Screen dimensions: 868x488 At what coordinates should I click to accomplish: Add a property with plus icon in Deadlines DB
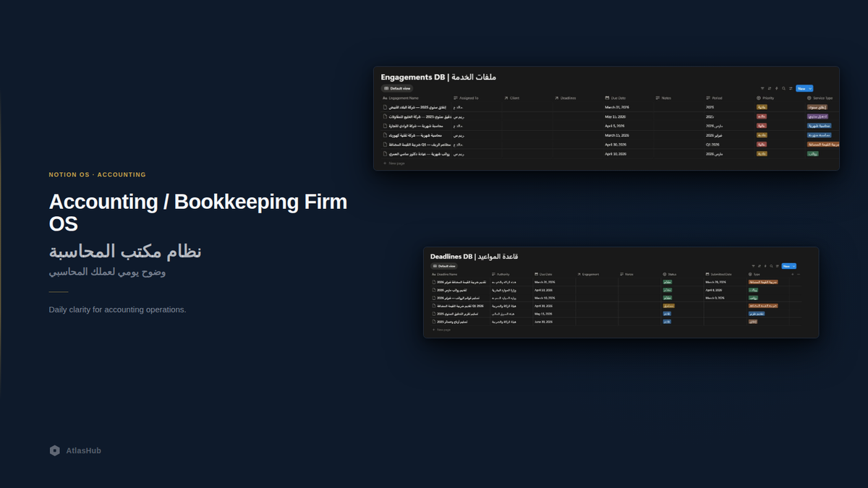click(x=792, y=274)
